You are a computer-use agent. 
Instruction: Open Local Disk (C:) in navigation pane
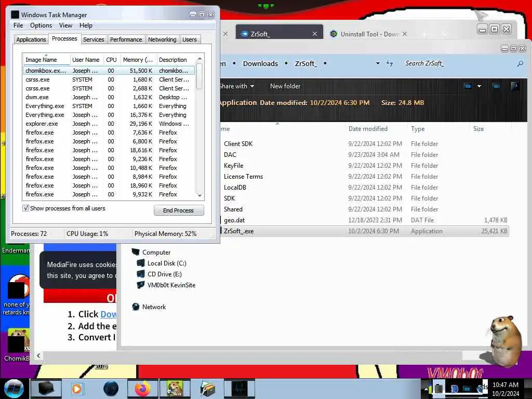167,263
